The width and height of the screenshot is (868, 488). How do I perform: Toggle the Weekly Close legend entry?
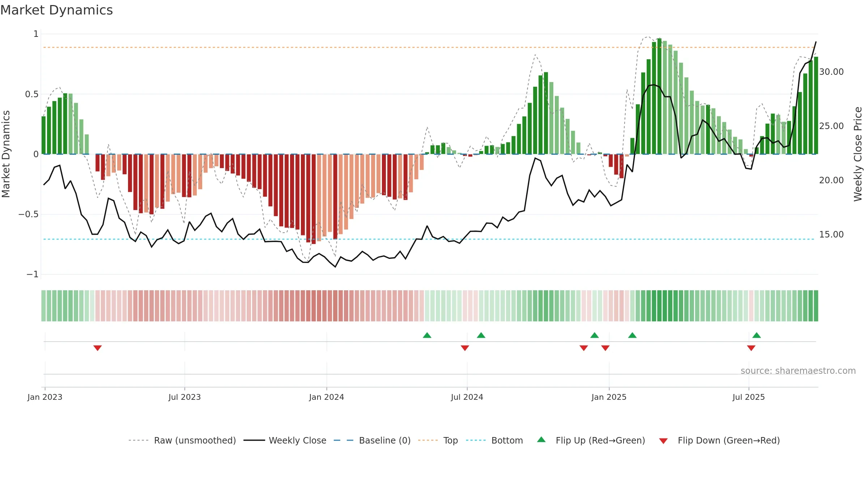tap(285, 440)
